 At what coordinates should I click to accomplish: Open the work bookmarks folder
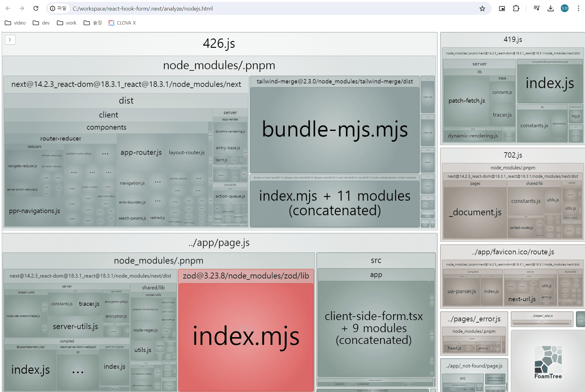[x=66, y=23]
